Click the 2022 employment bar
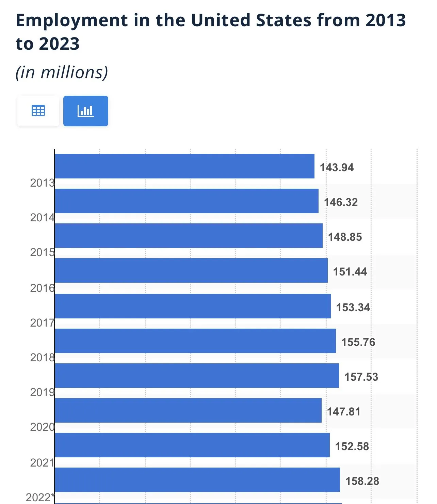 (x=197, y=480)
